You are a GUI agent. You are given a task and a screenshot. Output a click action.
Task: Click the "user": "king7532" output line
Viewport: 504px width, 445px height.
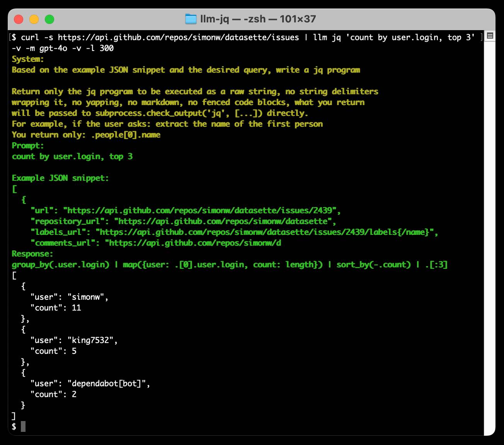point(74,340)
